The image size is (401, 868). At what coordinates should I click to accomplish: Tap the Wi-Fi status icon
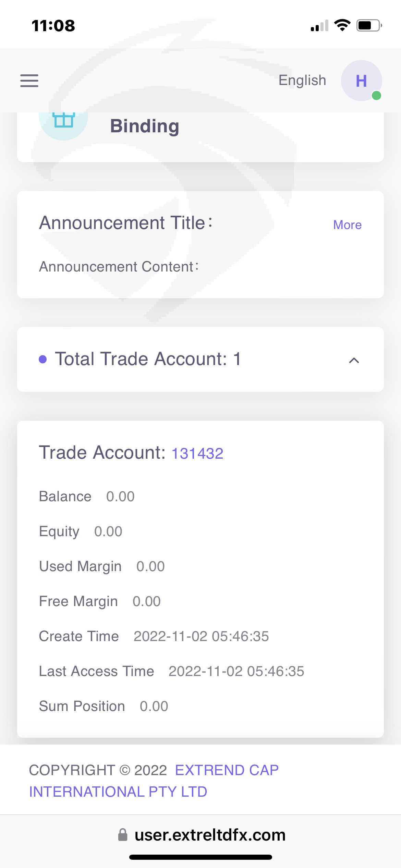[342, 25]
